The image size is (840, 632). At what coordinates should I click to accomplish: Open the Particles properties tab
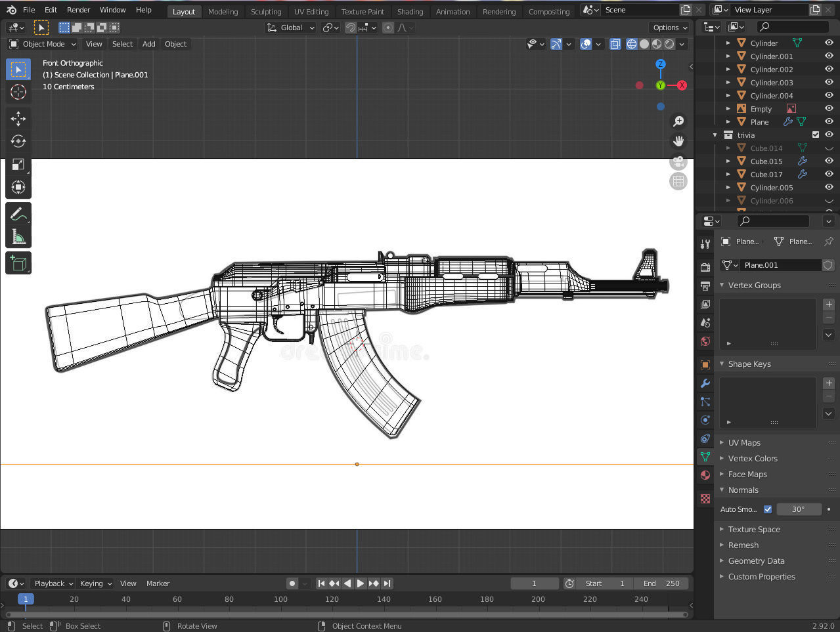click(x=705, y=402)
